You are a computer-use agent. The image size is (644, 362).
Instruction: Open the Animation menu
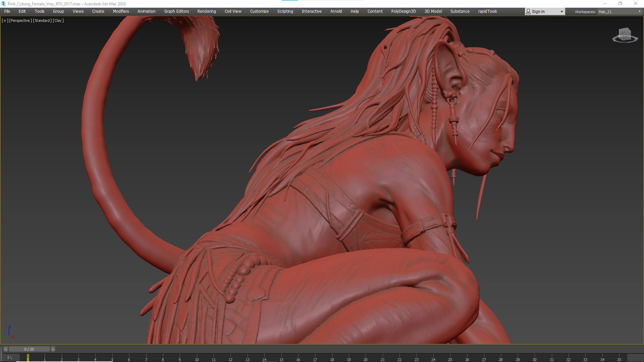pos(147,11)
